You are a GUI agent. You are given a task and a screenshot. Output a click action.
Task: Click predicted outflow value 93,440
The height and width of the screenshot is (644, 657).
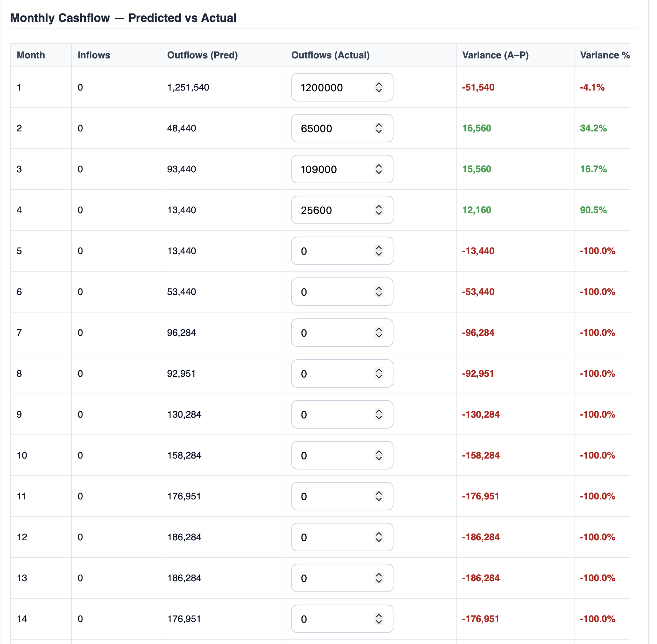181,169
